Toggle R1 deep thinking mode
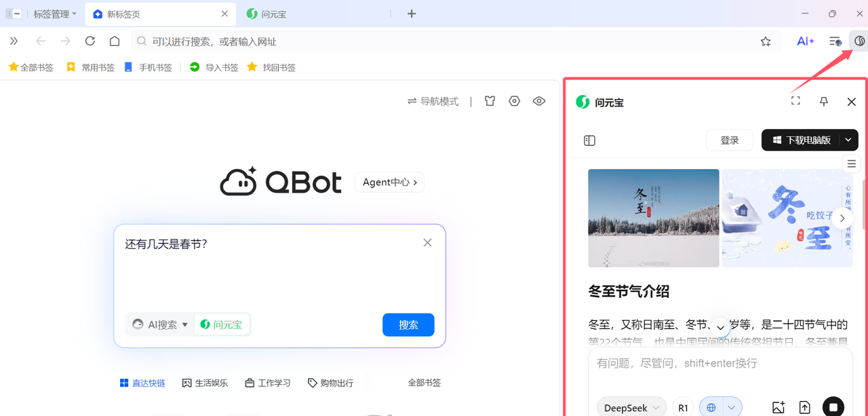Image resolution: width=868 pixels, height=416 pixels. (x=683, y=408)
